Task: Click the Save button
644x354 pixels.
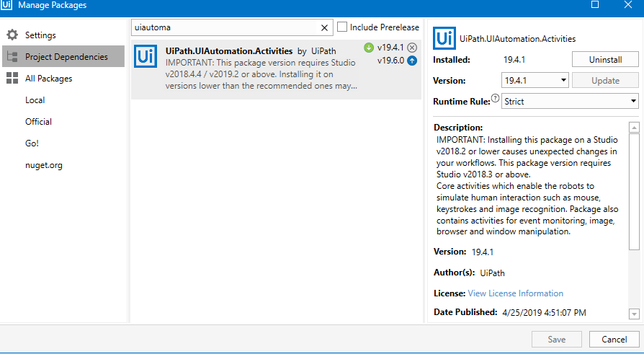Action: pos(557,339)
